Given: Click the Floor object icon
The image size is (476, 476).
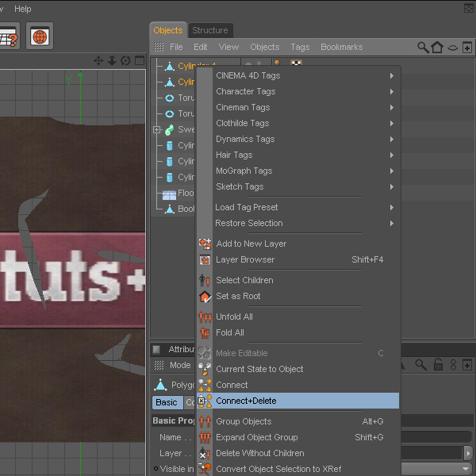Looking at the screenshot, I should [x=169, y=194].
